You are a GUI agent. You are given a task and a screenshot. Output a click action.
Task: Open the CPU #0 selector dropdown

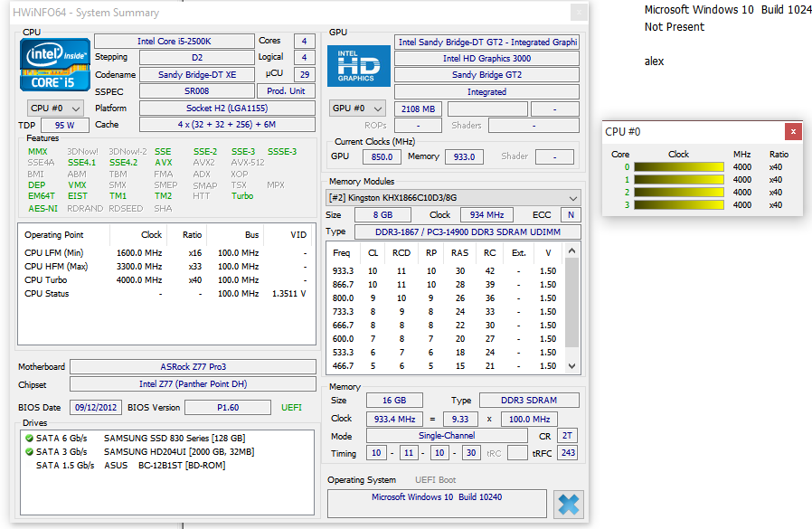(55, 109)
